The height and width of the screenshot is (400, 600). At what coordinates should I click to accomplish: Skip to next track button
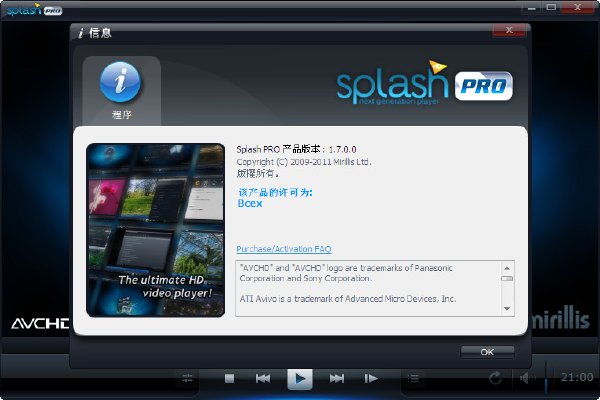pyautogui.click(x=337, y=379)
